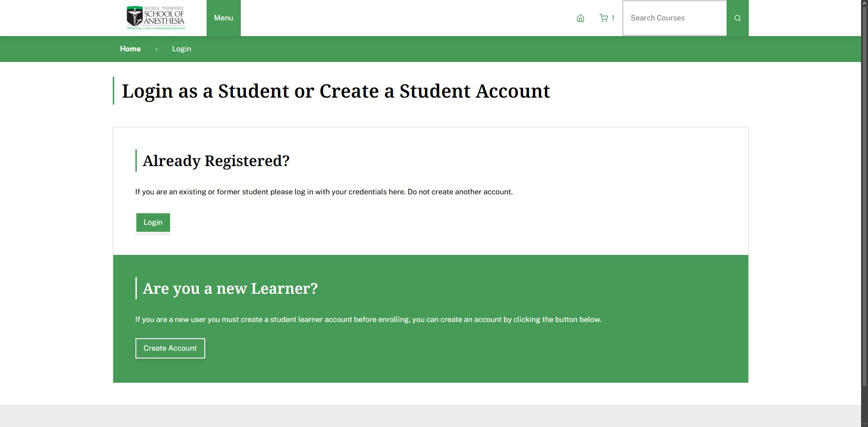Focus the Search Courses input field

point(674,18)
